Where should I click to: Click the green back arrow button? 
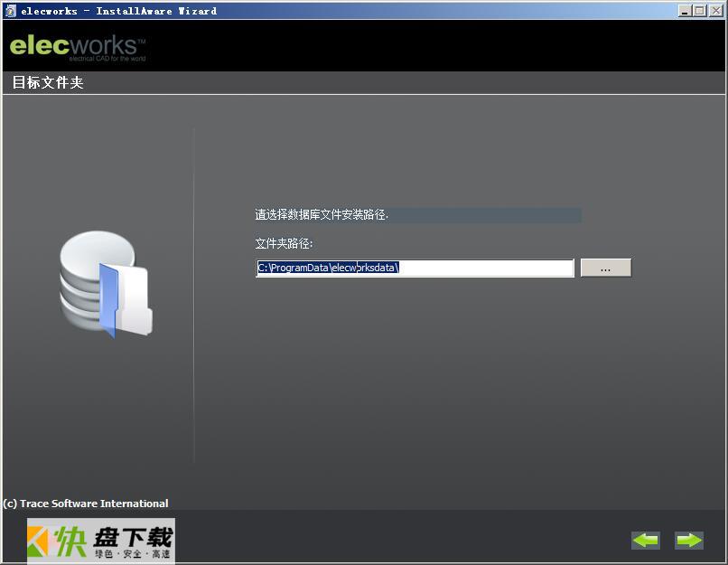(646, 540)
